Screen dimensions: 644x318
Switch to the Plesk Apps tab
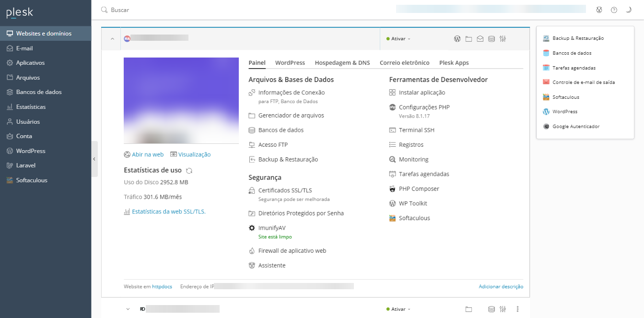coord(454,63)
